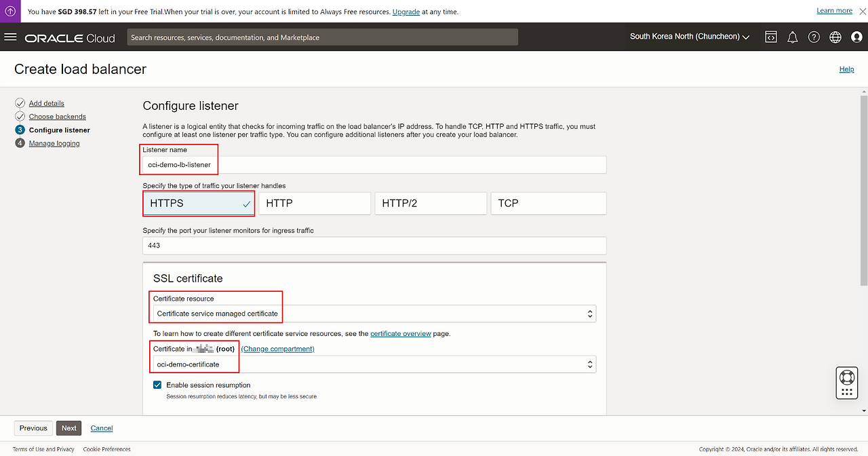Screen dimensions: 868x456
Task: Go to the Add details step
Action: pos(47,103)
